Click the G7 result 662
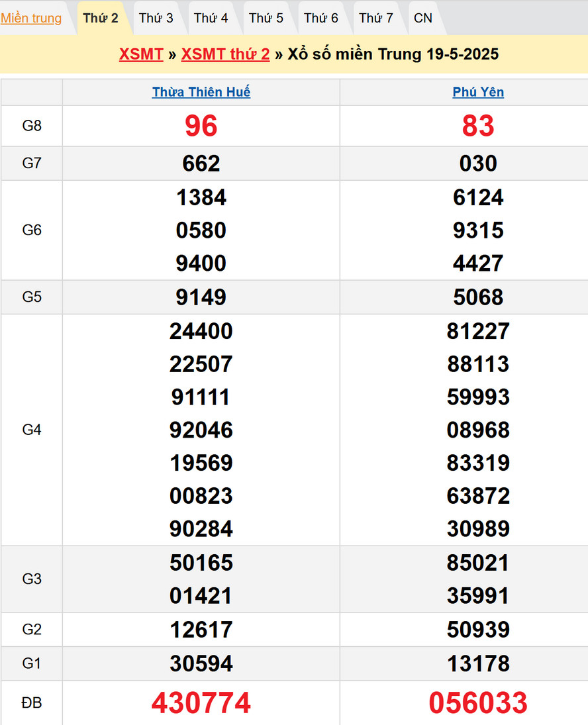 (x=201, y=164)
